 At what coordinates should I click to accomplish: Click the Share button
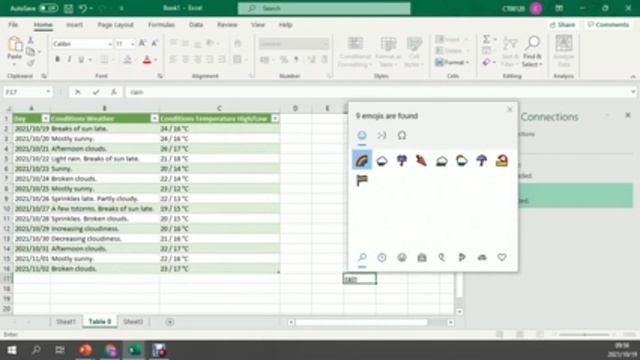click(562, 25)
